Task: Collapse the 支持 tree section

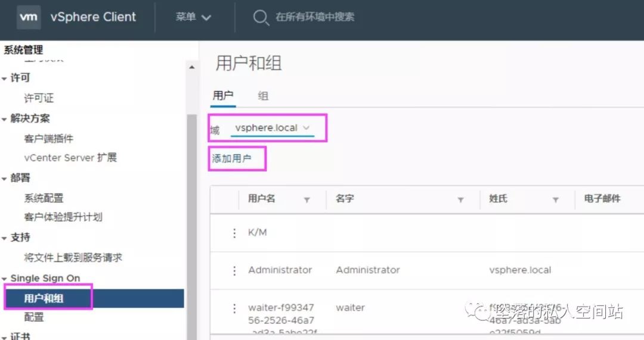Action: 4,238
